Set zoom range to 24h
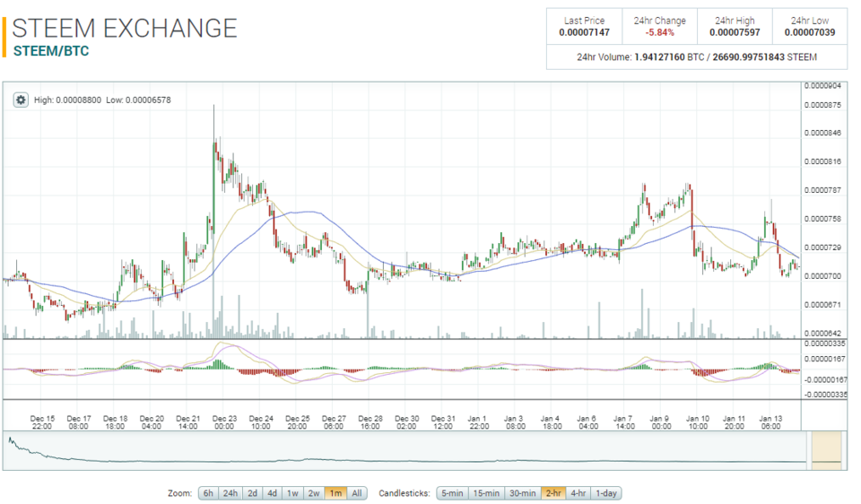Screen dimensions: 861x504 [x=230, y=493]
